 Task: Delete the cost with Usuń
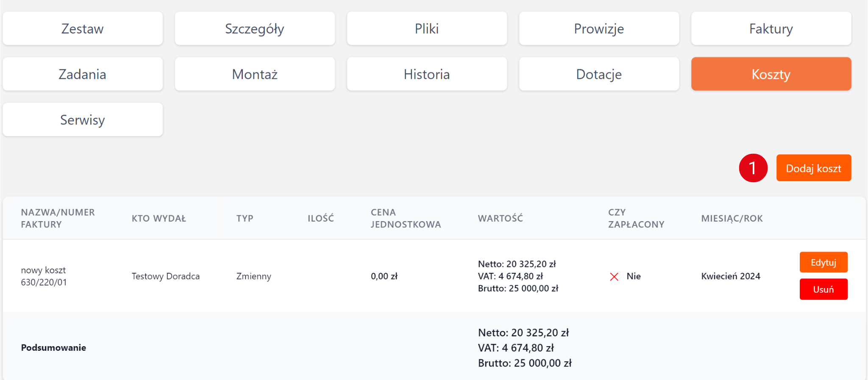823,289
